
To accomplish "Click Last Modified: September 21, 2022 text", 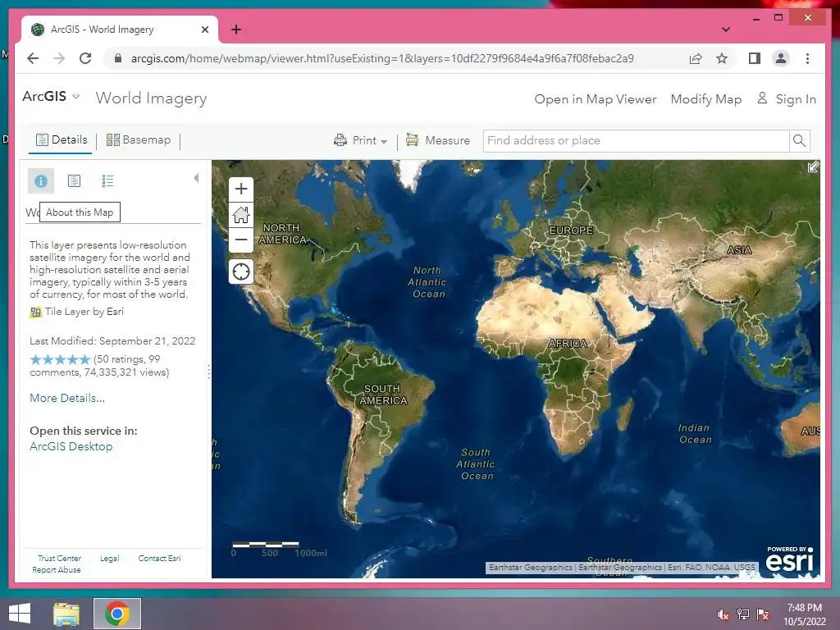I will [x=112, y=340].
